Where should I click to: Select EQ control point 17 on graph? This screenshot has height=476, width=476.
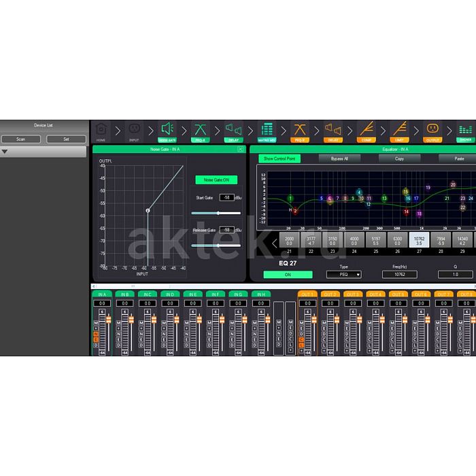tap(416, 199)
